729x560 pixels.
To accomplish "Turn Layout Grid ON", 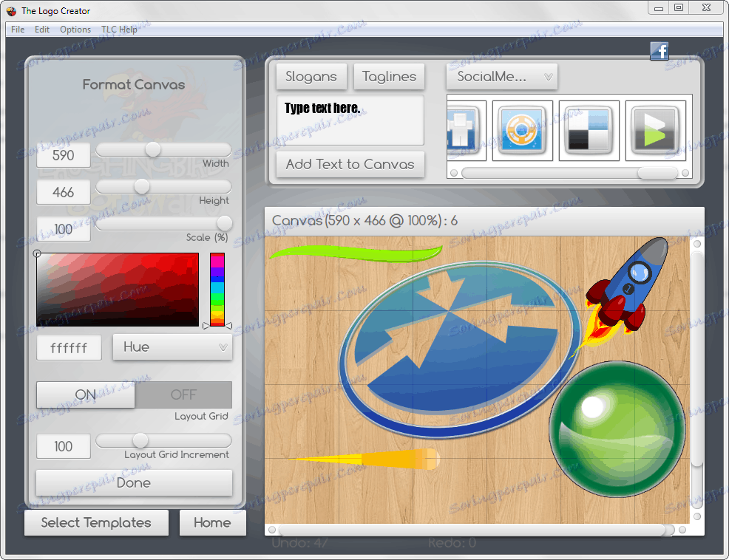I will click(86, 395).
